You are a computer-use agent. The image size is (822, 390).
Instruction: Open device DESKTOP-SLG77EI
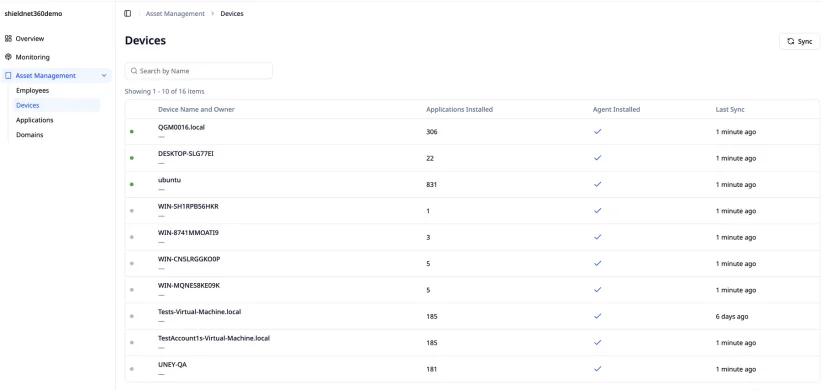[x=186, y=154]
